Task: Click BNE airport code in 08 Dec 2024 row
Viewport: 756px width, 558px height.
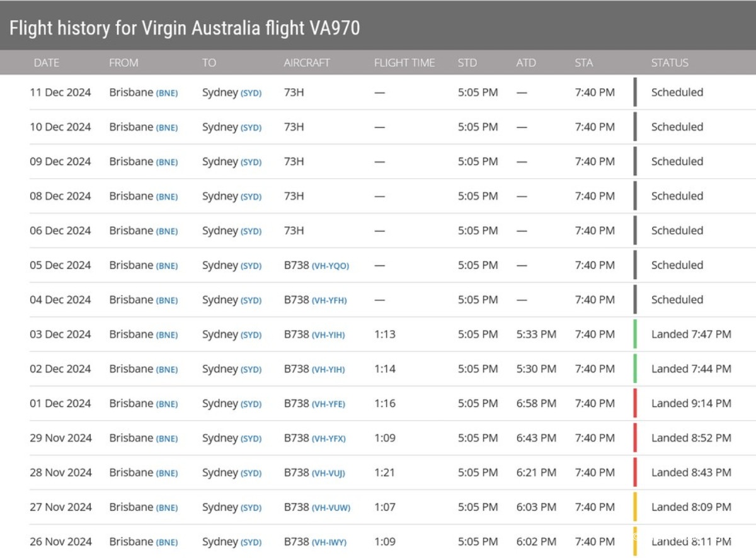Action: pos(167,197)
